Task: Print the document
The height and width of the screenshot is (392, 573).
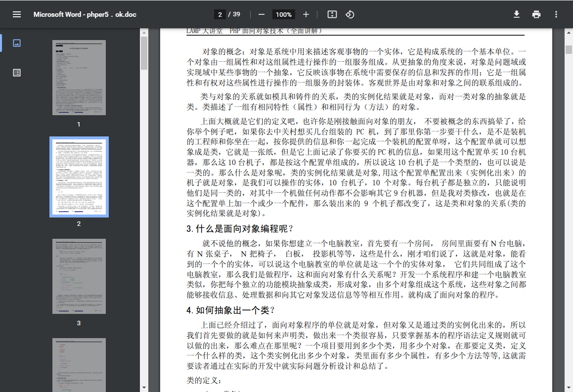Action: 536,15
